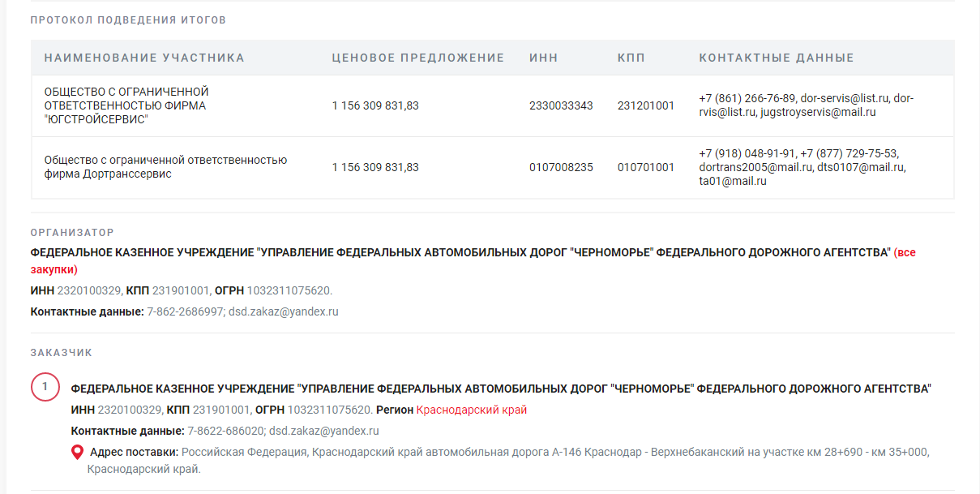
Task: Click the "ИНН" table column header
Action: 543,58
